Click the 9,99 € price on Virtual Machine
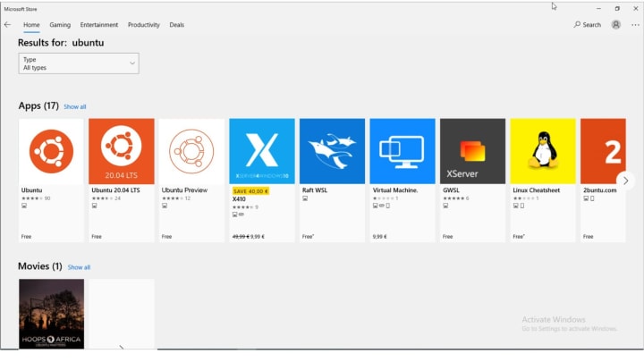The width and height of the screenshot is (644, 362). pos(379,237)
